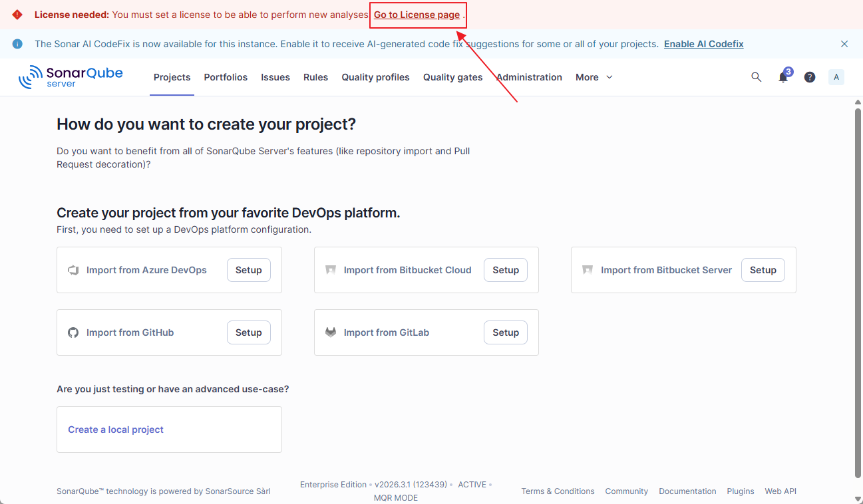
Task: Click the Enable AI Codefix link
Action: [704, 44]
